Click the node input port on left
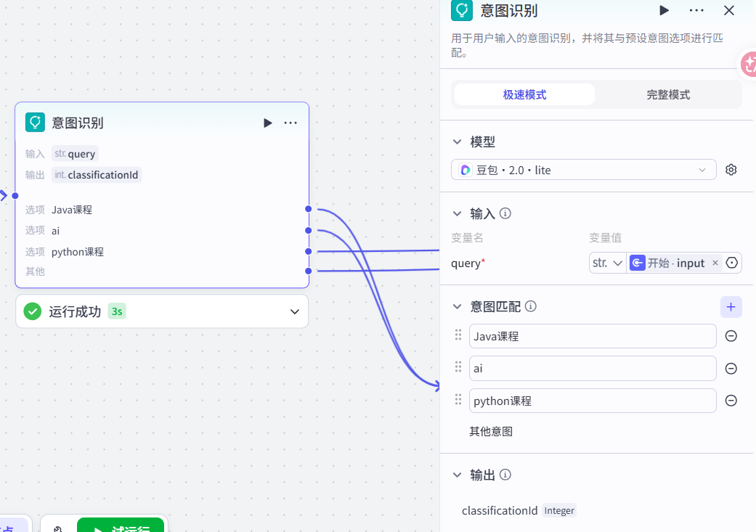 (15, 196)
